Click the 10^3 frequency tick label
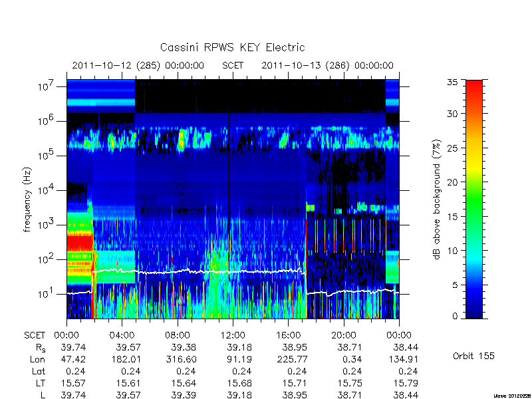The width and height of the screenshot is (532, 399). click(x=47, y=225)
